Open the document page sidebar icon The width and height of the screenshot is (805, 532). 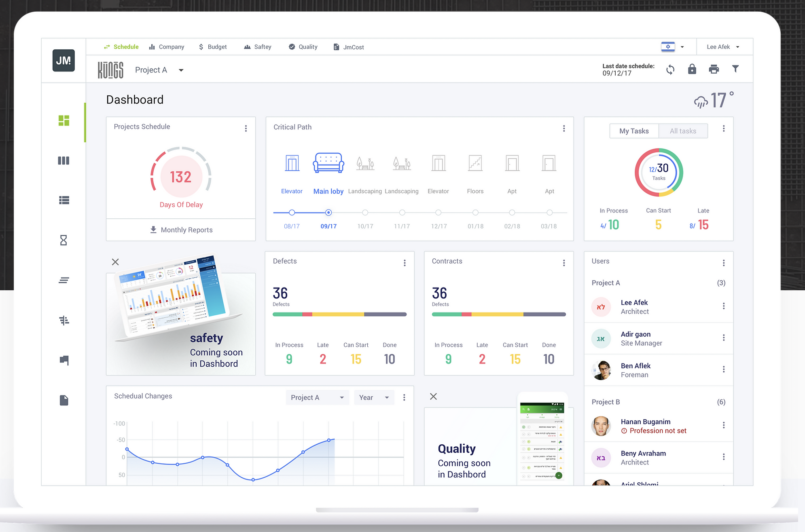64,400
